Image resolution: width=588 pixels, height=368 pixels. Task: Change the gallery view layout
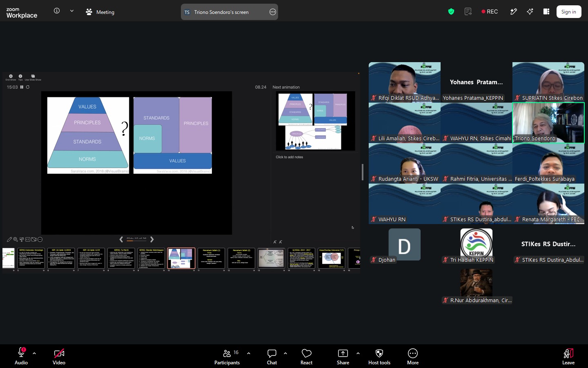(546, 11)
